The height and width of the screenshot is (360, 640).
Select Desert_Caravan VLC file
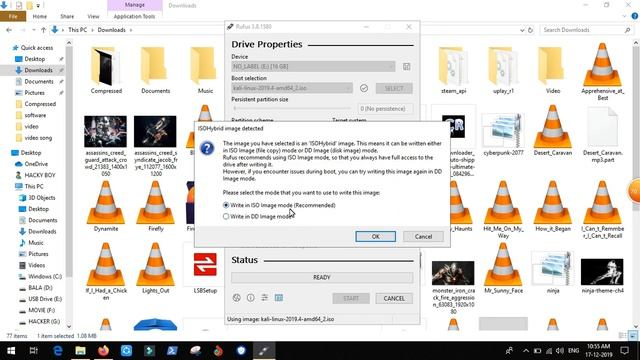pos(553,127)
